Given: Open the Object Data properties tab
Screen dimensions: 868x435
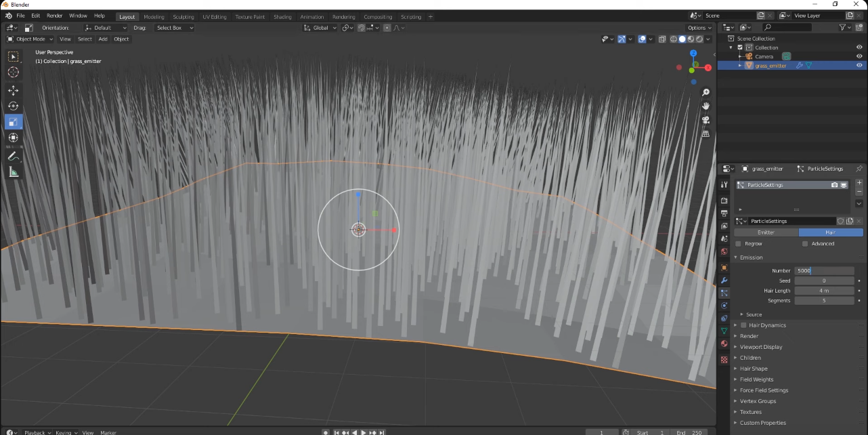Looking at the screenshot, I should coord(724,331).
